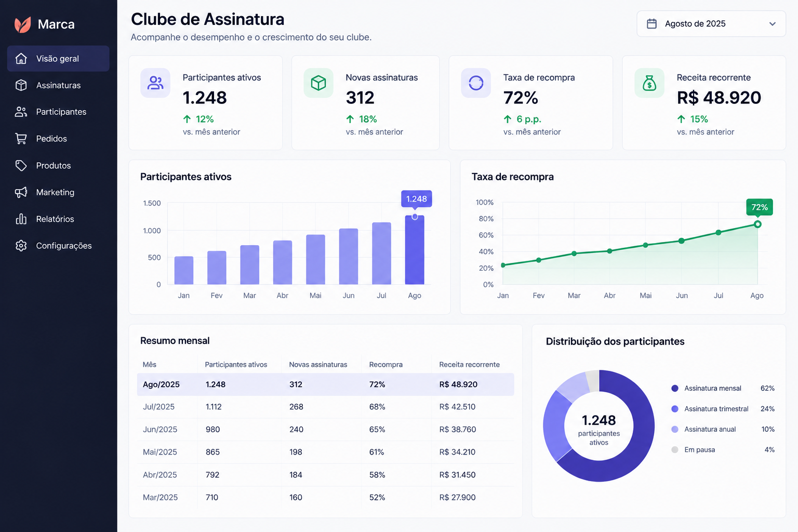Go to Assinaturas section

click(x=58, y=85)
